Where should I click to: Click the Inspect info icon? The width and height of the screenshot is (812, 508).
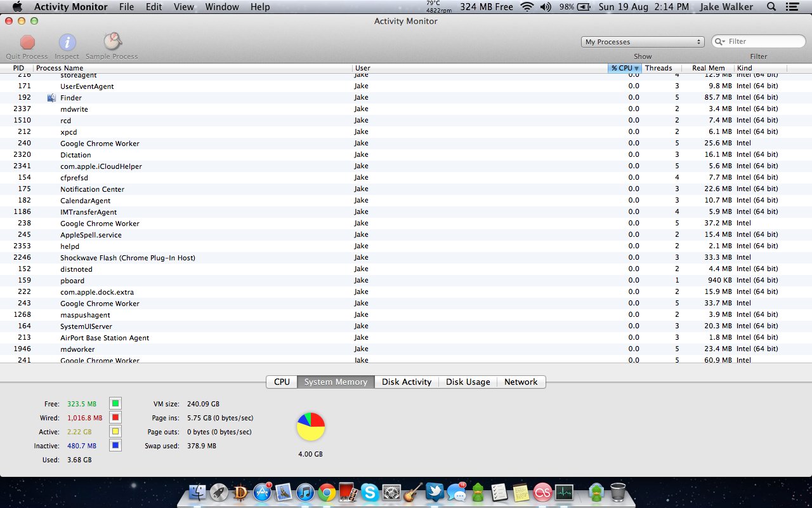click(67, 43)
